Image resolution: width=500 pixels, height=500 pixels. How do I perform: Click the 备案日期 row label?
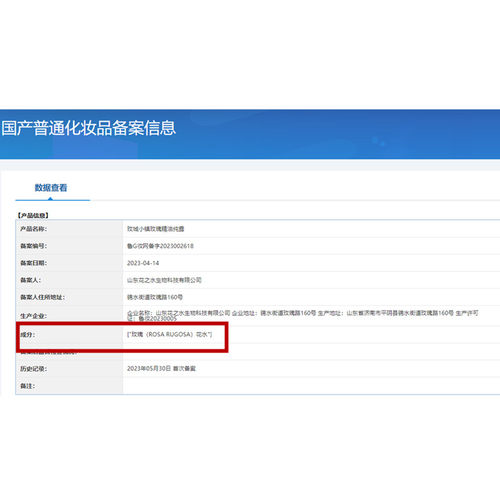[x=33, y=263]
